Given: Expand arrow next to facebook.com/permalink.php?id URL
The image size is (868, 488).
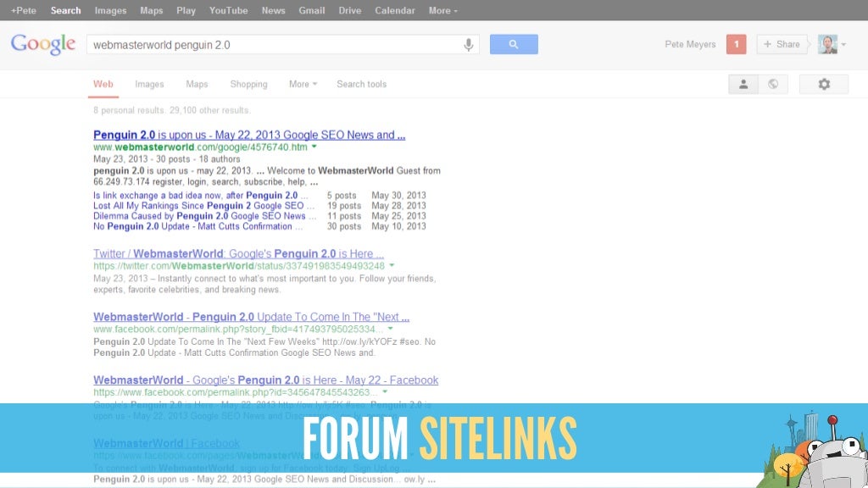Looking at the screenshot, I should 385,391.
